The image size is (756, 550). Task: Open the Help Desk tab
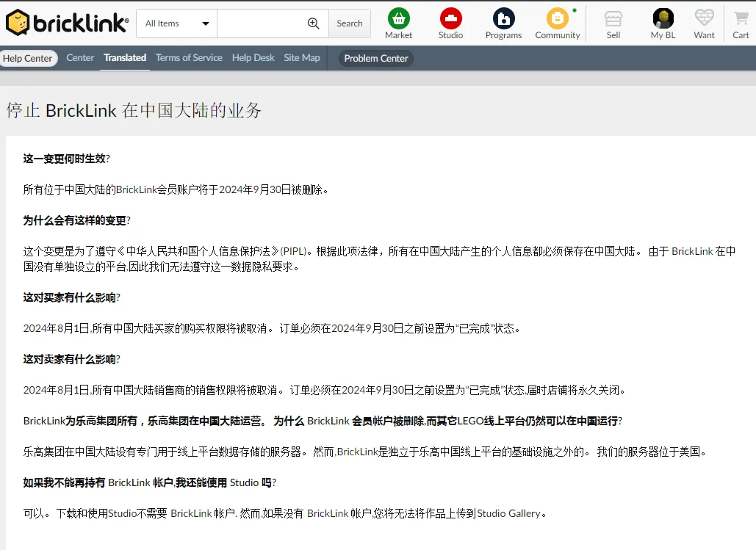[x=253, y=58]
